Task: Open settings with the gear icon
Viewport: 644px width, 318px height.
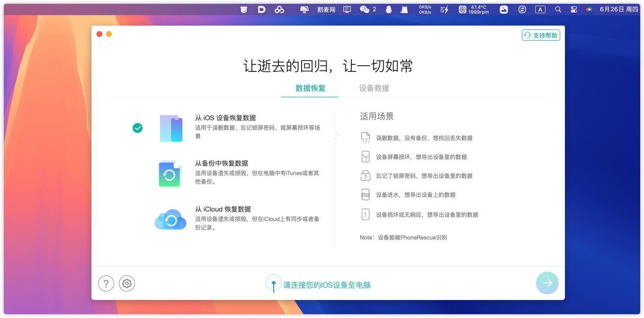Action: point(127,283)
